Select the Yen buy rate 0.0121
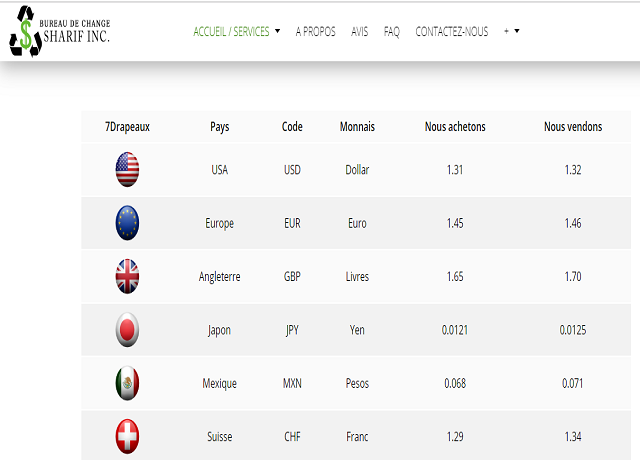Screen dimensions: 640x460 click(x=455, y=330)
